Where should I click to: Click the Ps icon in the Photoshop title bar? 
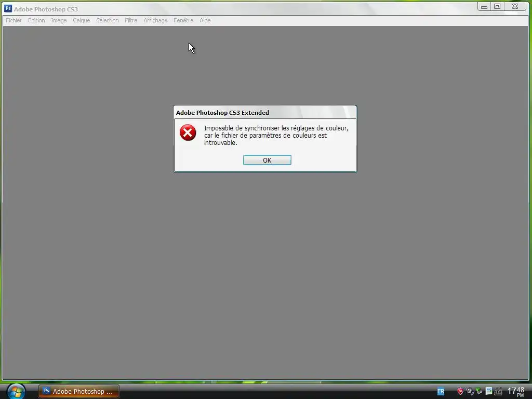(8, 8)
